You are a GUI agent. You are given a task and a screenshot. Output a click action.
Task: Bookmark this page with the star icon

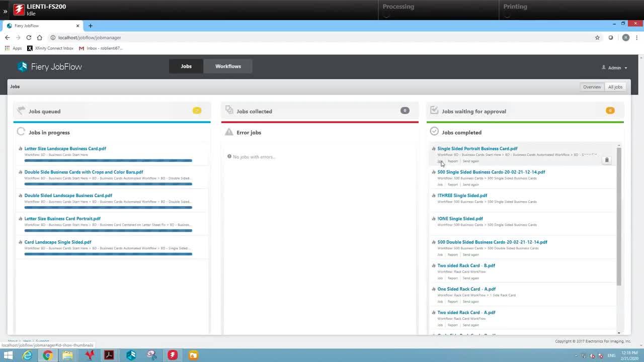tap(597, 38)
